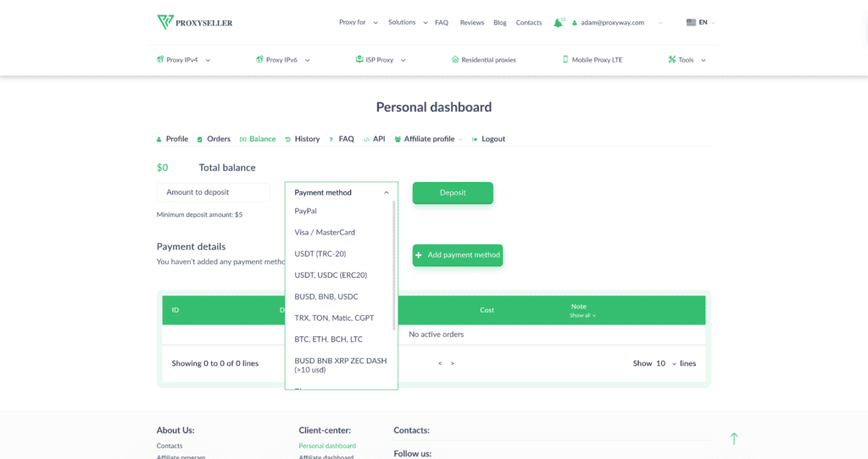
Task: Open the EN language dropdown chevron
Action: [x=713, y=23]
